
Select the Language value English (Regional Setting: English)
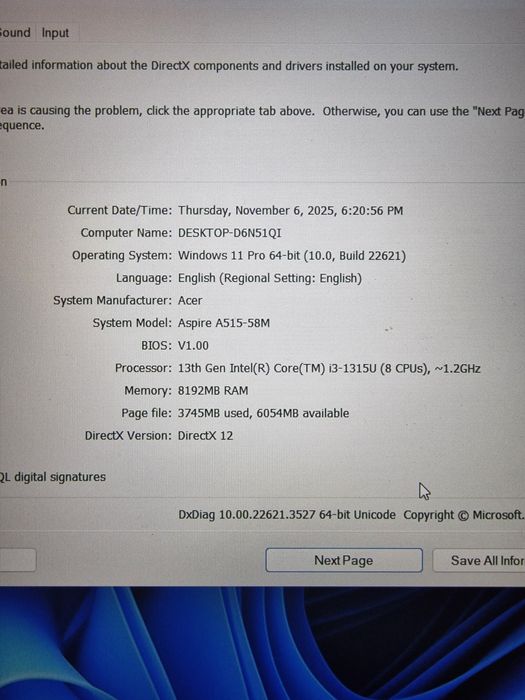[270, 278]
